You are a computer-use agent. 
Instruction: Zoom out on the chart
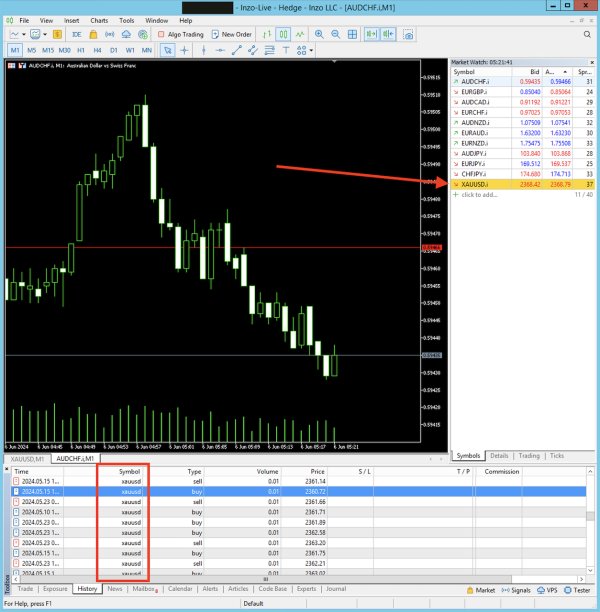335,34
